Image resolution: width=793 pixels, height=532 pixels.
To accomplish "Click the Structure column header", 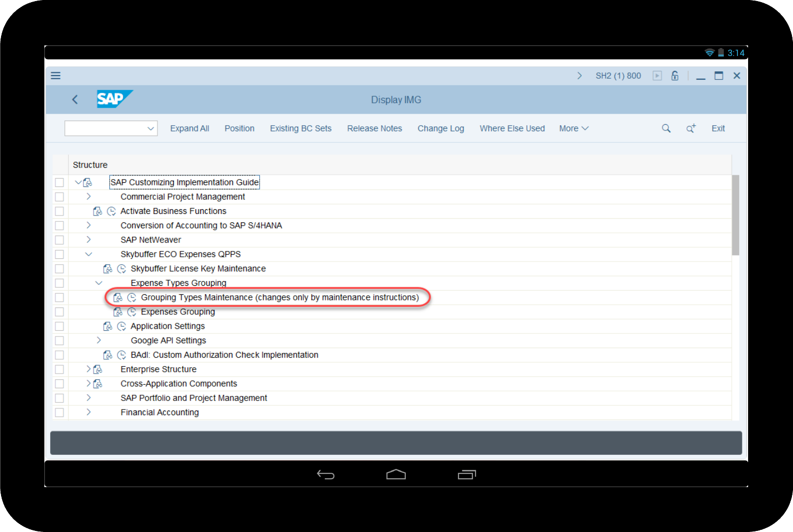I will click(x=90, y=165).
